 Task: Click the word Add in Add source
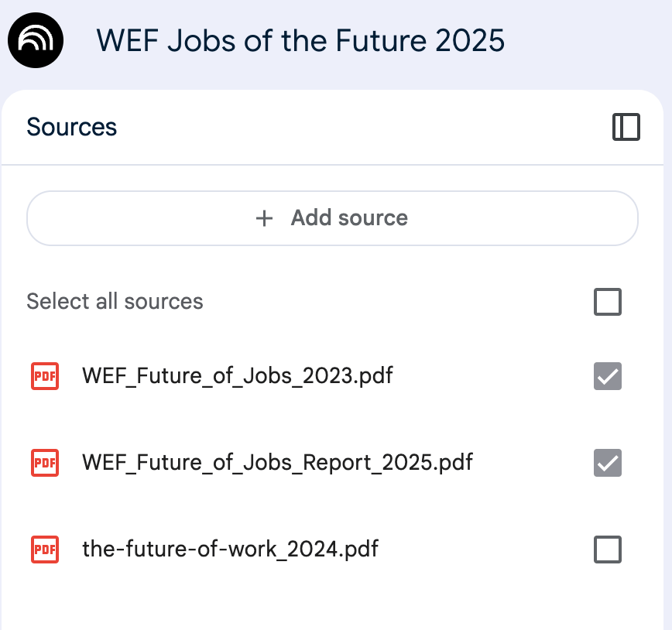[311, 218]
